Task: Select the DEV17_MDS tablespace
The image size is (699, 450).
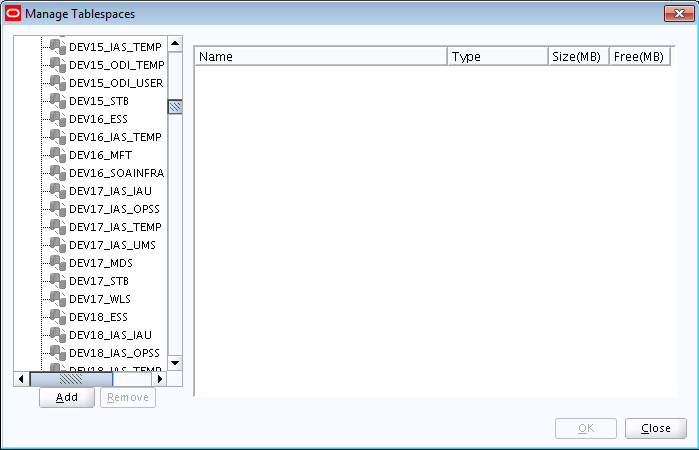Action: coord(101,263)
